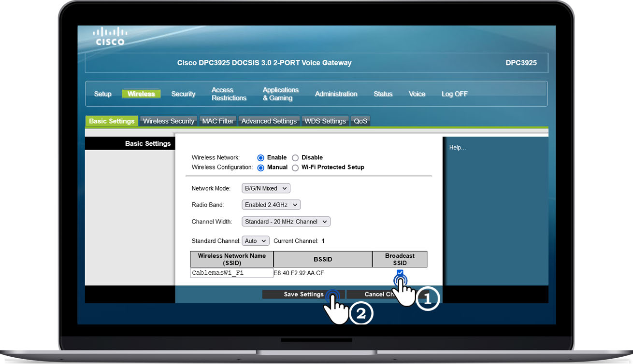Click the Wireless Network Name SSID field
Screen dimensions: 633x364
point(232,273)
